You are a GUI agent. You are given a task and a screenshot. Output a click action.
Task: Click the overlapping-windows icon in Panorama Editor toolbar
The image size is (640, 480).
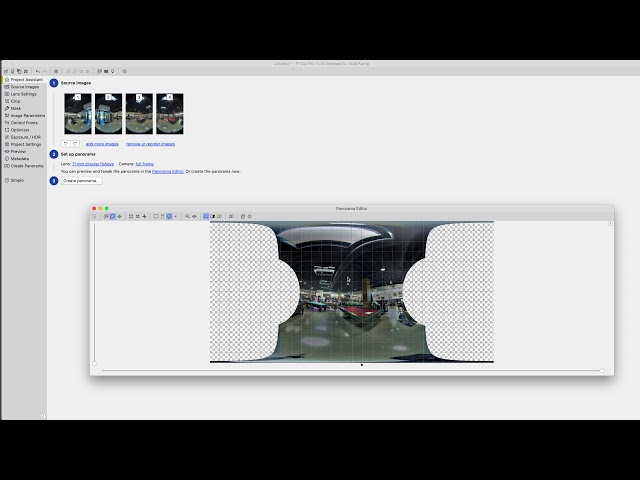point(243,216)
